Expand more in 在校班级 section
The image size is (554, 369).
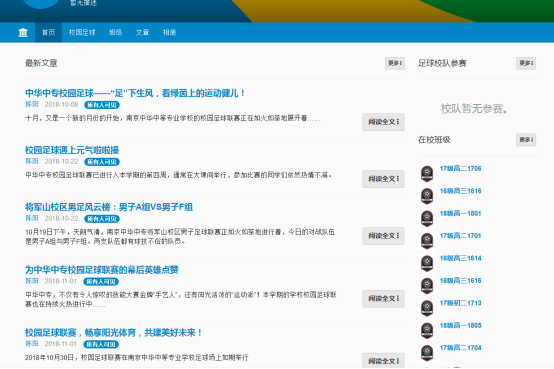click(526, 140)
